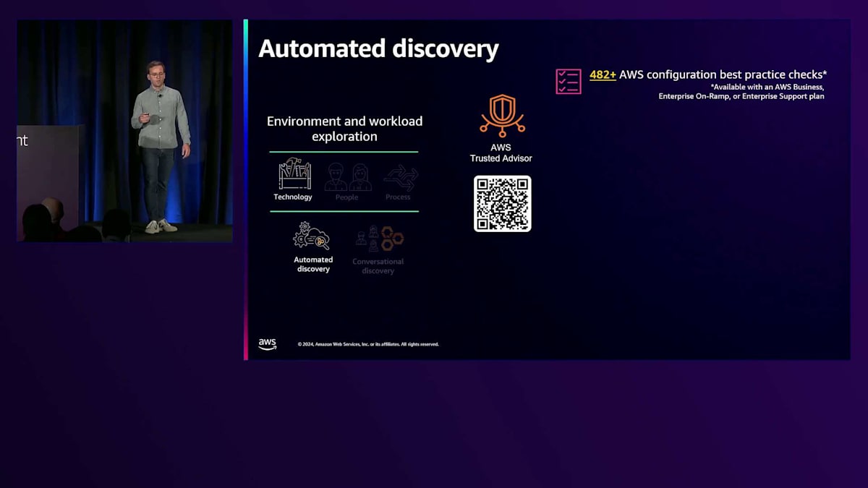Screen dimensions: 868x488
Task: Click the AWS logo in slide footer
Action: [268, 344]
